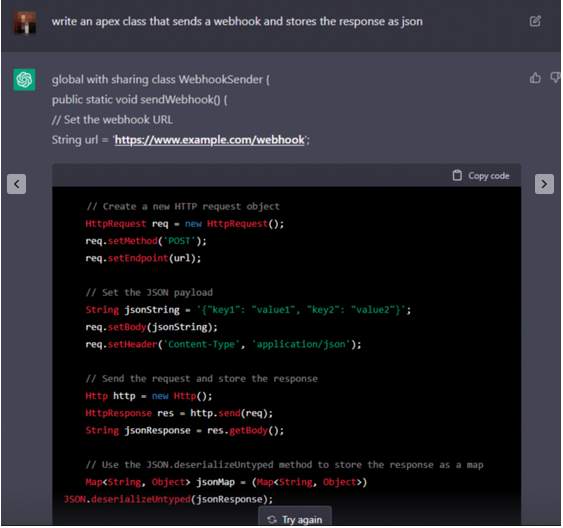Click the user profile avatar
The image size is (563, 528).
click(x=25, y=23)
